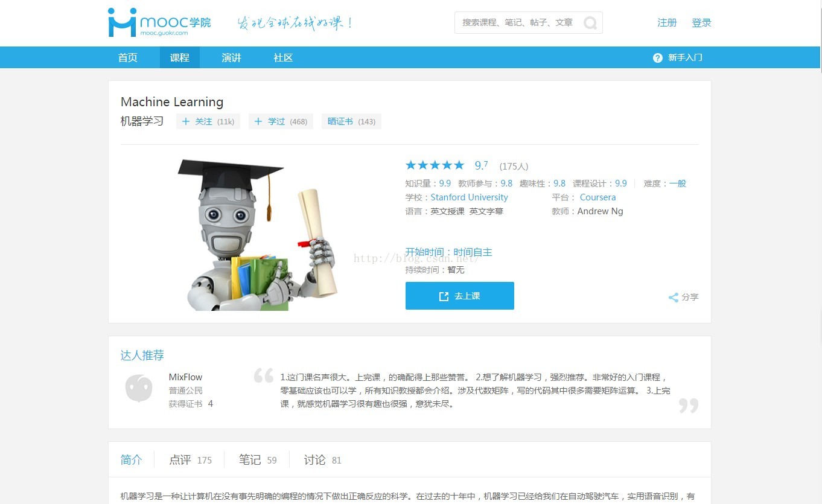The width and height of the screenshot is (822, 504).
Task: Open the Coursera platform link
Action: pos(598,197)
